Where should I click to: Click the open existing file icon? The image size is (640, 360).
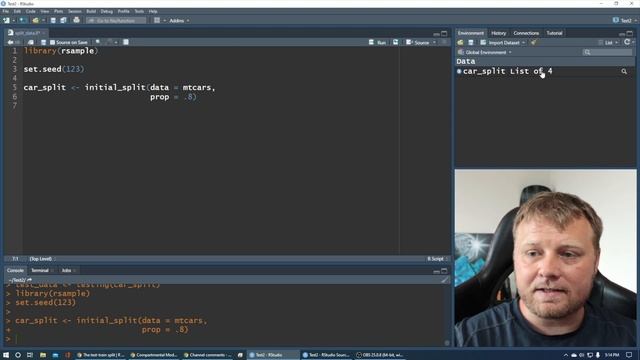pyautogui.click(x=36, y=20)
